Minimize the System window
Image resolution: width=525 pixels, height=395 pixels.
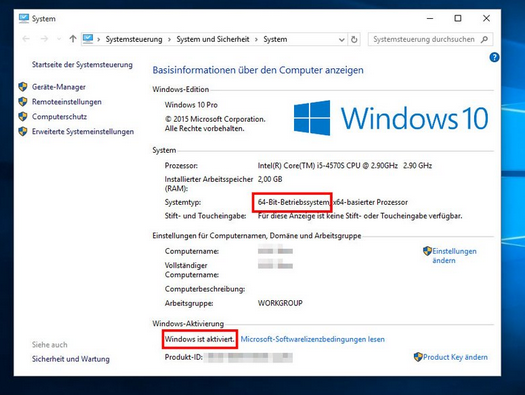[x=430, y=18]
